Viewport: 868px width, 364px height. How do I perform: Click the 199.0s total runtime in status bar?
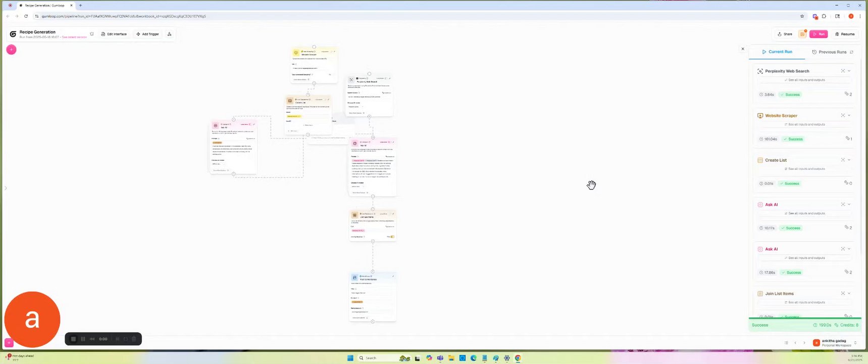pyautogui.click(x=822, y=325)
